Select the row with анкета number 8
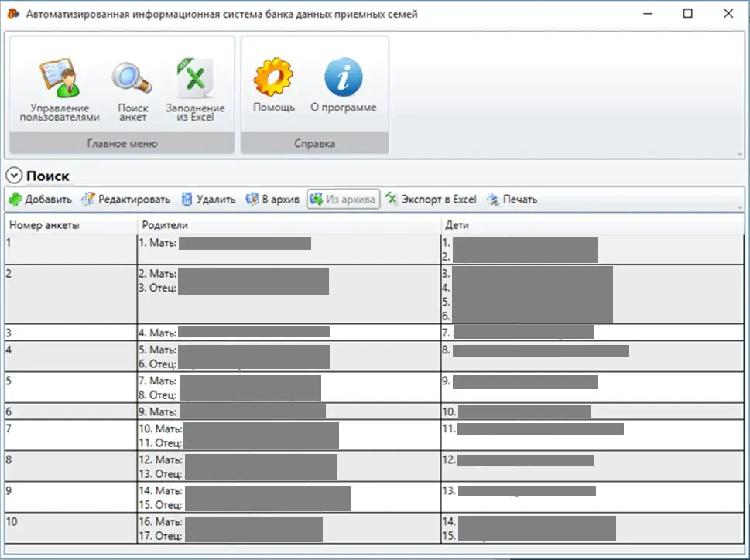This screenshot has width=750, height=560. click(x=374, y=466)
